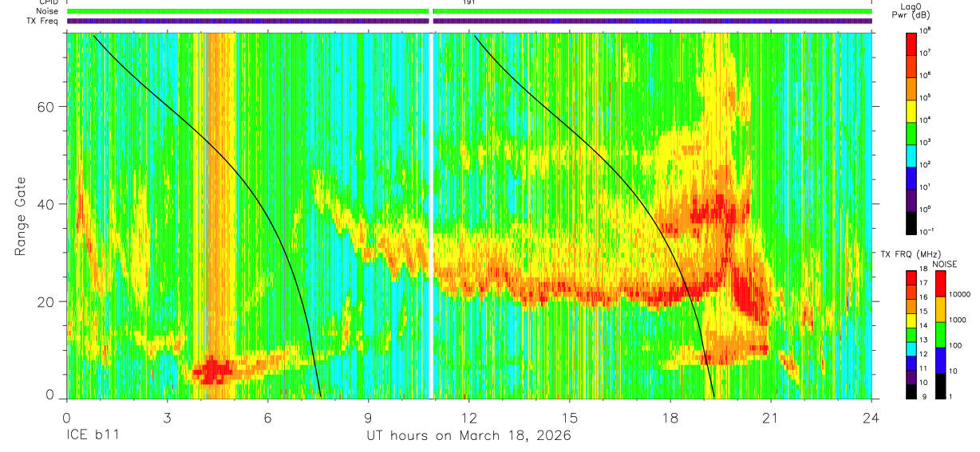980x452 pixels.
Task: Click the black lowest power colorbar segment
Action: [x=912, y=222]
